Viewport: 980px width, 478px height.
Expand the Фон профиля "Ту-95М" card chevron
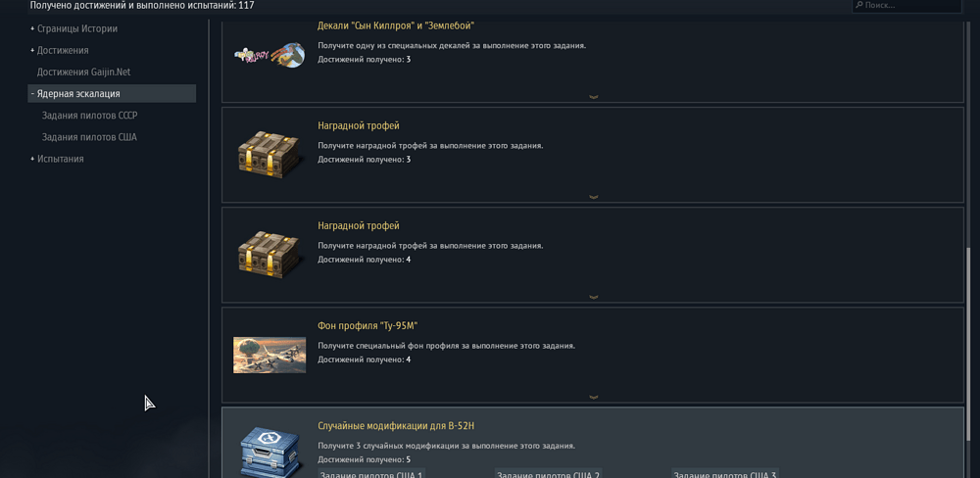pyautogui.click(x=594, y=397)
